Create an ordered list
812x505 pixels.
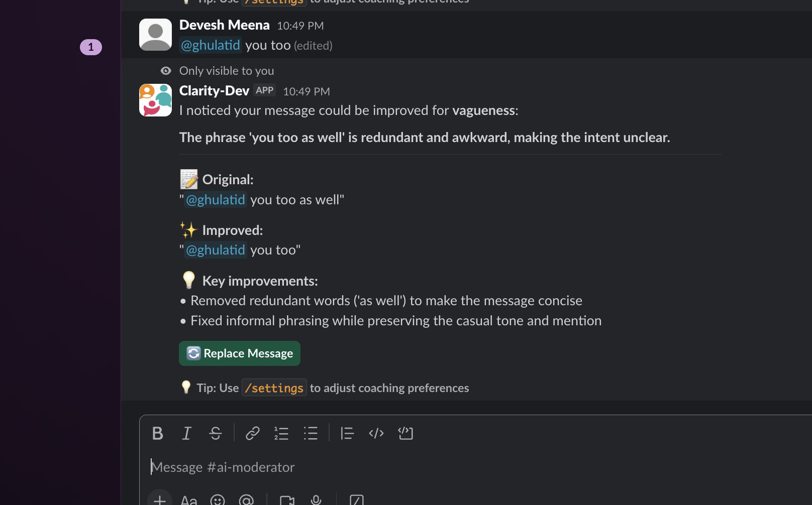pos(281,433)
